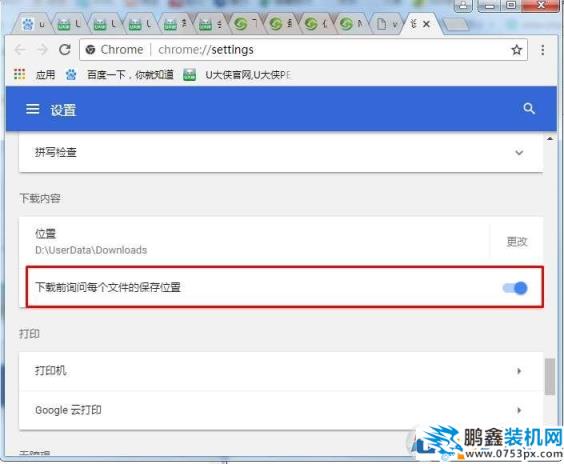The width and height of the screenshot is (564, 464).
Task: Toggle 下载前询问每个文件的保存位置 switch
Action: [x=515, y=288]
